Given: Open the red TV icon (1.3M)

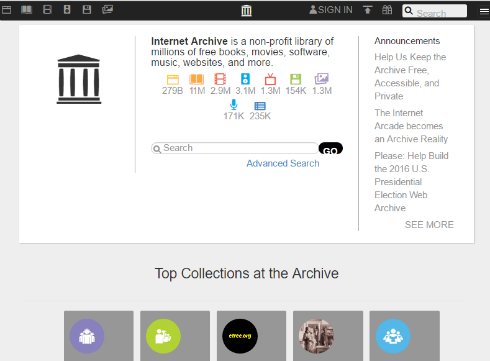Looking at the screenshot, I should tap(270, 79).
